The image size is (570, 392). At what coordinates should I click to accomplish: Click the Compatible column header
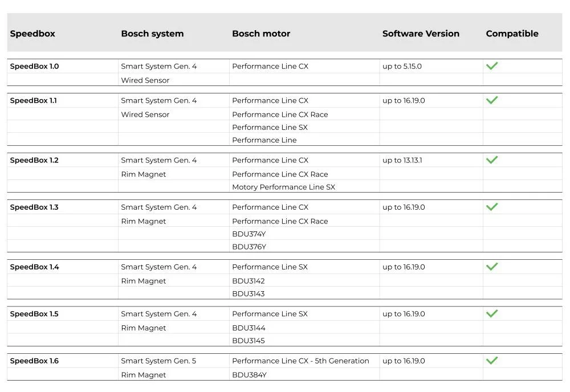[x=512, y=34]
